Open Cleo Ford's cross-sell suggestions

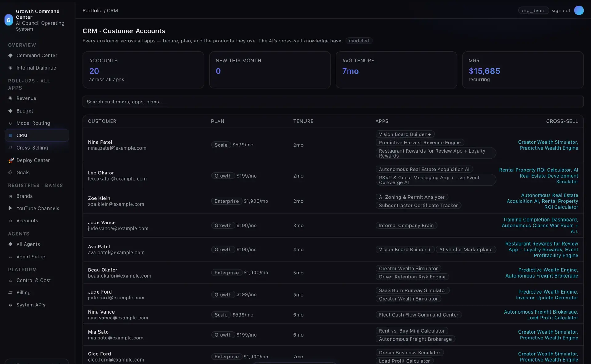(x=548, y=357)
